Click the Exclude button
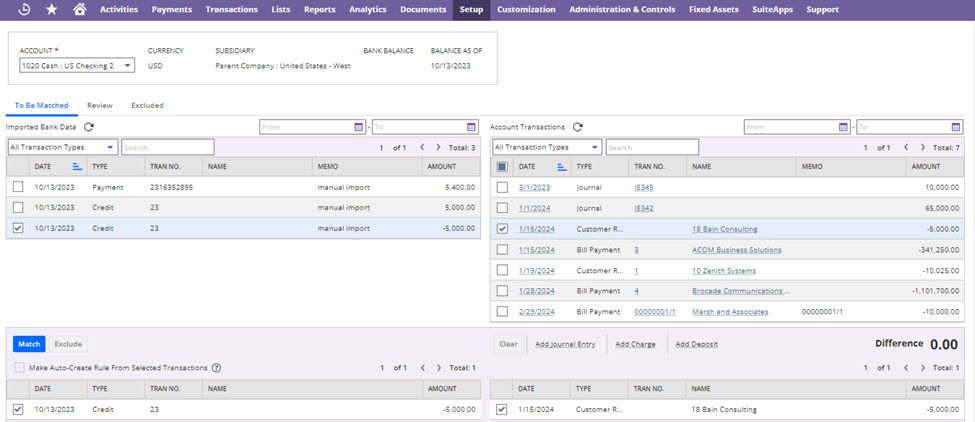975x422 pixels. point(68,344)
